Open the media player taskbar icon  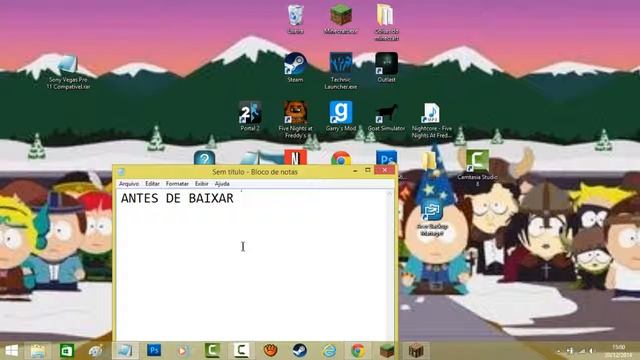pos(183,351)
